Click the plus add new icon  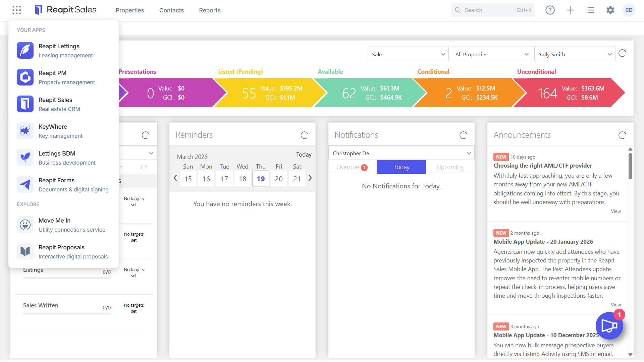click(x=570, y=10)
